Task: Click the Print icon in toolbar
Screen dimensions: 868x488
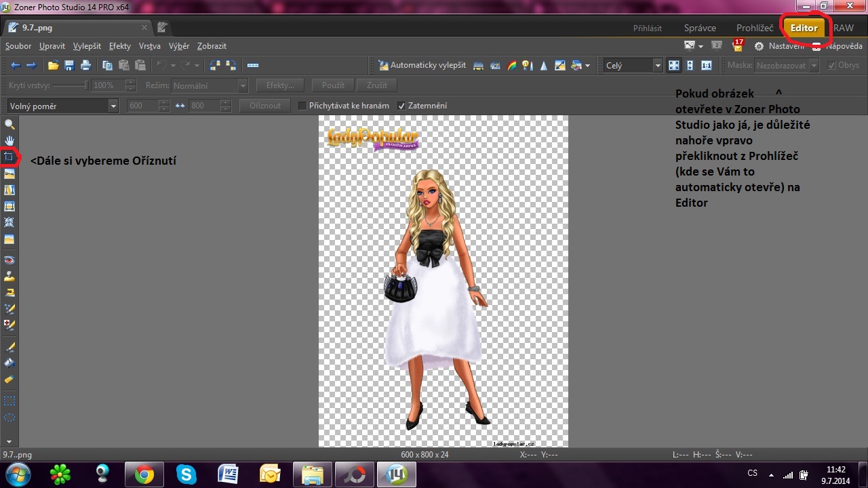Action: 85,66
